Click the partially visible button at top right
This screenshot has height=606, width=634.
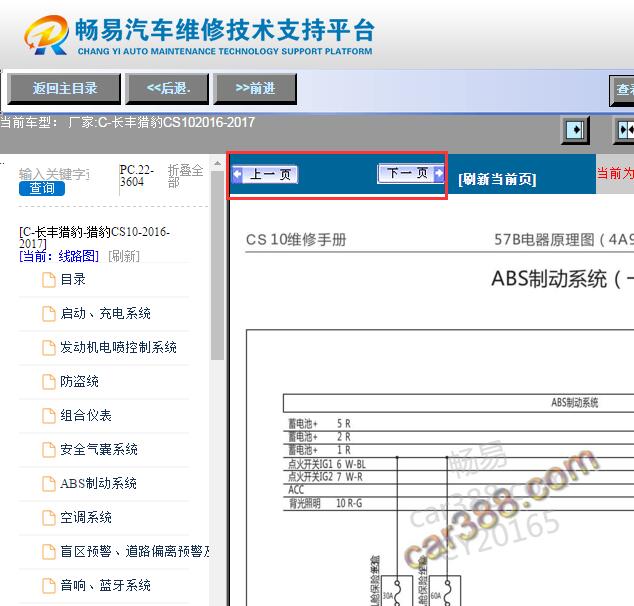622,90
